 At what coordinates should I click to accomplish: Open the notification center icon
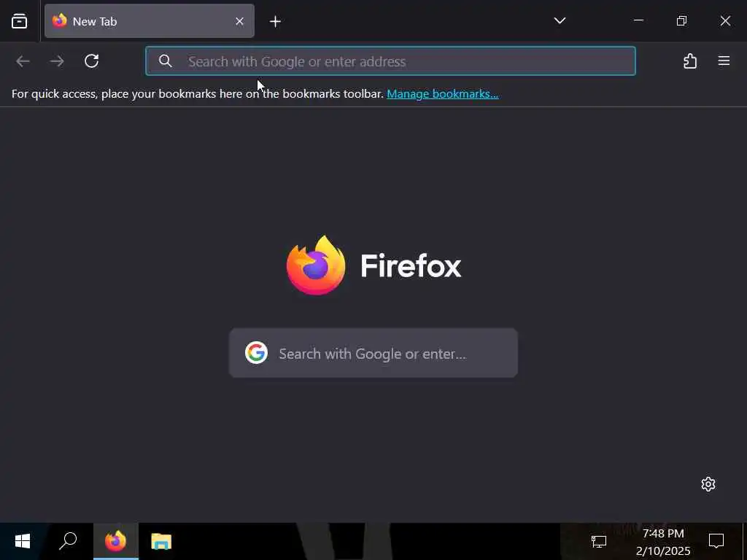(x=716, y=541)
